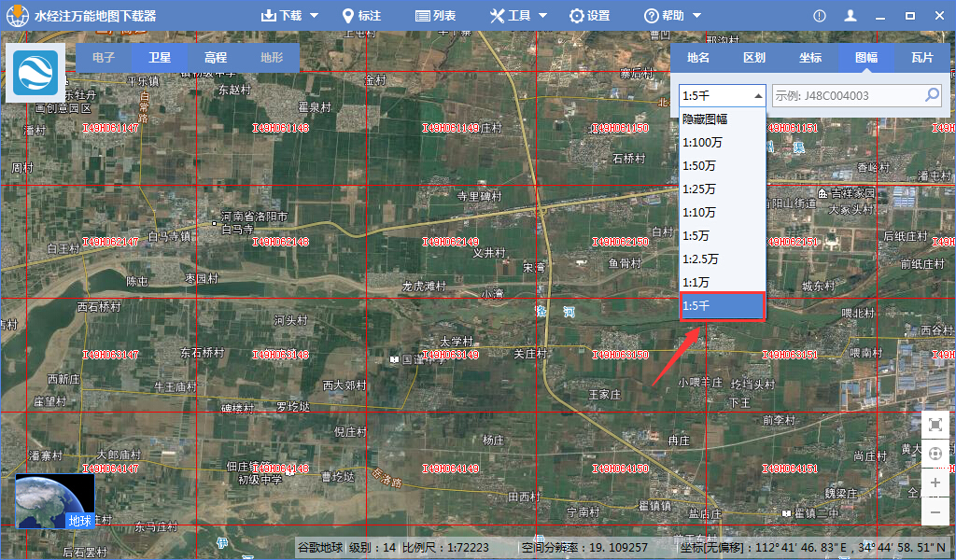The height and width of the screenshot is (560, 956).
Task: Switch to 高程 elevation map type
Action: (216, 57)
